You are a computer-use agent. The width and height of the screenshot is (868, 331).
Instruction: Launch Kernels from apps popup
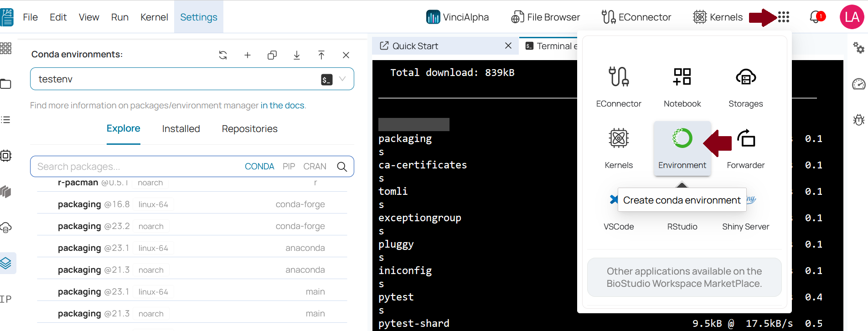(x=619, y=148)
